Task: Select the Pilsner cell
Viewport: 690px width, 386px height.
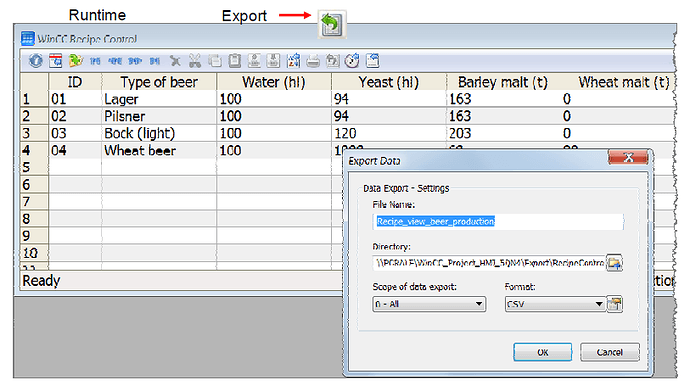Action: coord(159,116)
